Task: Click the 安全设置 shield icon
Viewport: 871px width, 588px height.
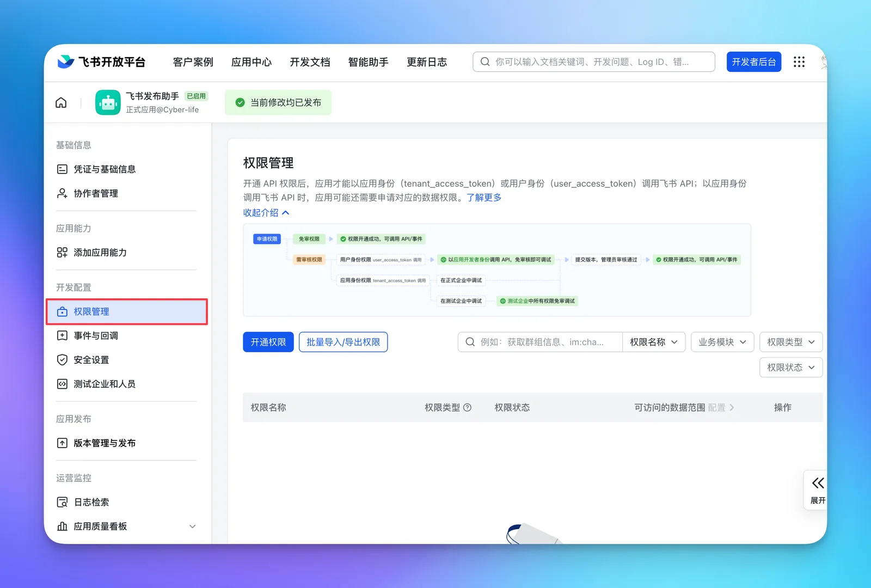Action: tap(63, 360)
